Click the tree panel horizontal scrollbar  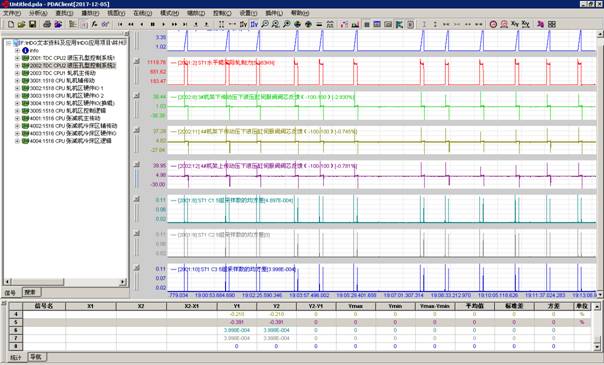(x=66, y=282)
